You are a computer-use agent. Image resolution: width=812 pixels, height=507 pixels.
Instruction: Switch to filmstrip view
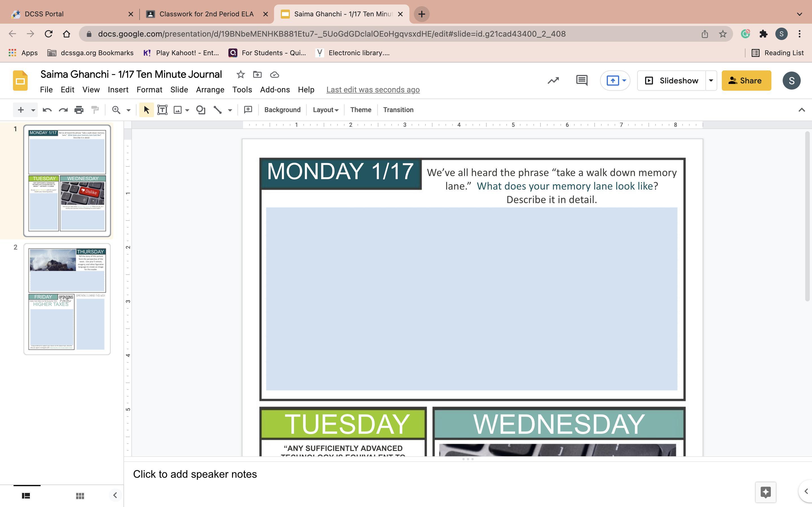[x=26, y=496]
